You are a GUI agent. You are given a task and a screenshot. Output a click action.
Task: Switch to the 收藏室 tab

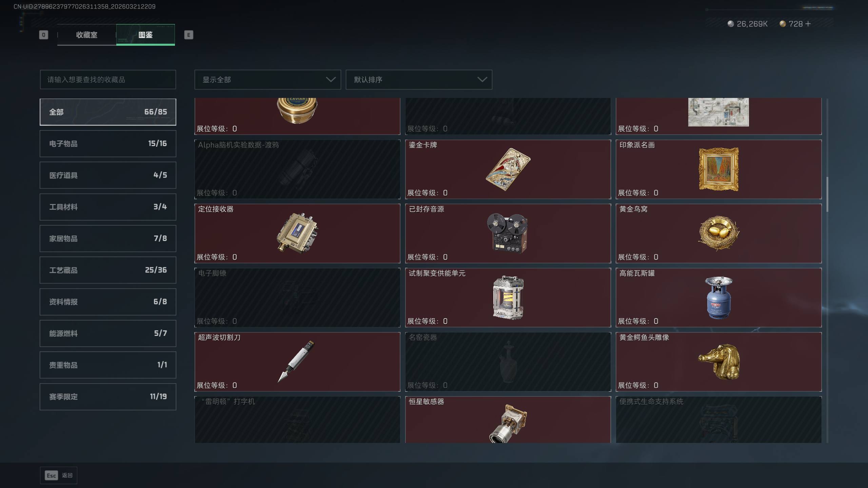click(x=87, y=35)
